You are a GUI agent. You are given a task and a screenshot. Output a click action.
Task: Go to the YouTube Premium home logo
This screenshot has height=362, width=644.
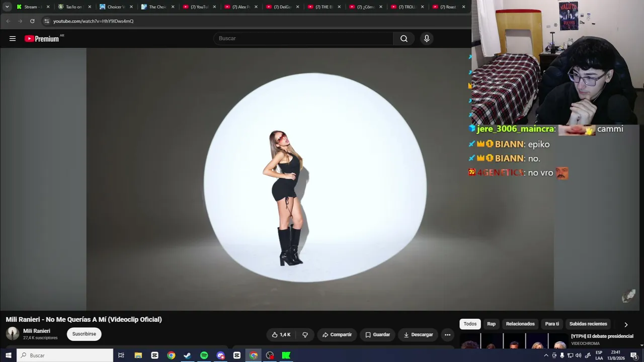click(x=42, y=39)
